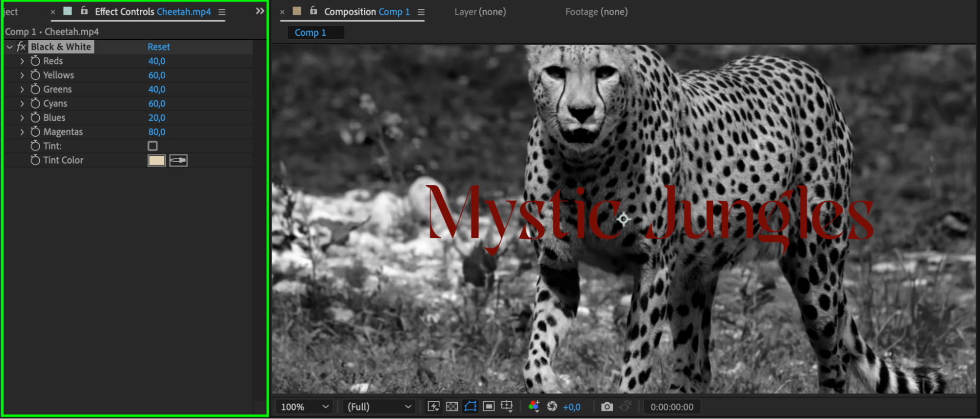Toggle the Black & White fx switch

click(x=21, y=47)
